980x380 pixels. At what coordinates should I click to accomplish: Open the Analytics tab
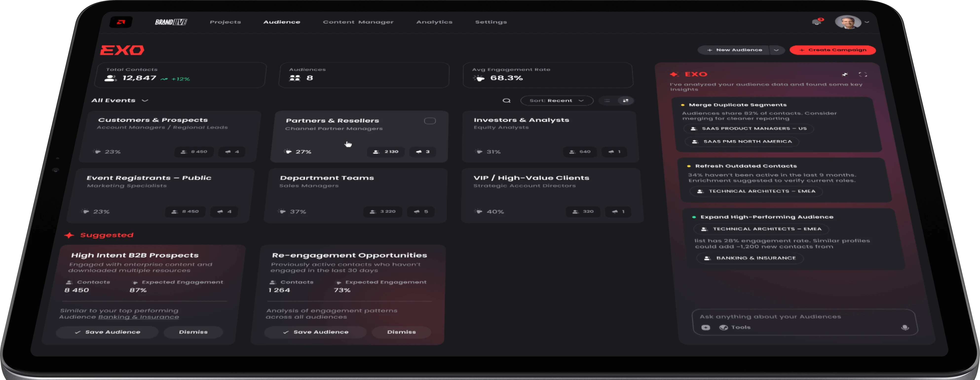pyautogui.click(x=434, y=22)
